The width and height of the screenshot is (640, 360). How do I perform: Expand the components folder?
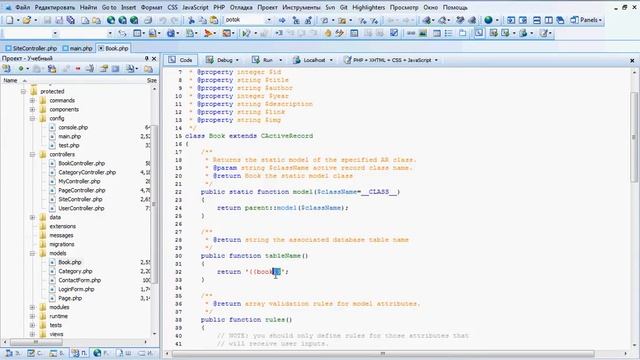(x=32, y=109)
